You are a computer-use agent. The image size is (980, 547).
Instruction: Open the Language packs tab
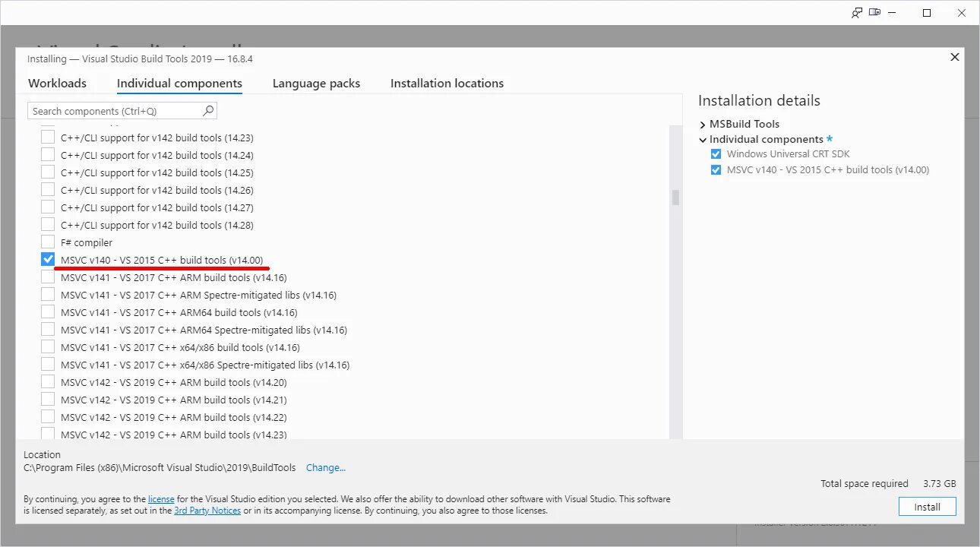click(x=316, y=84)
